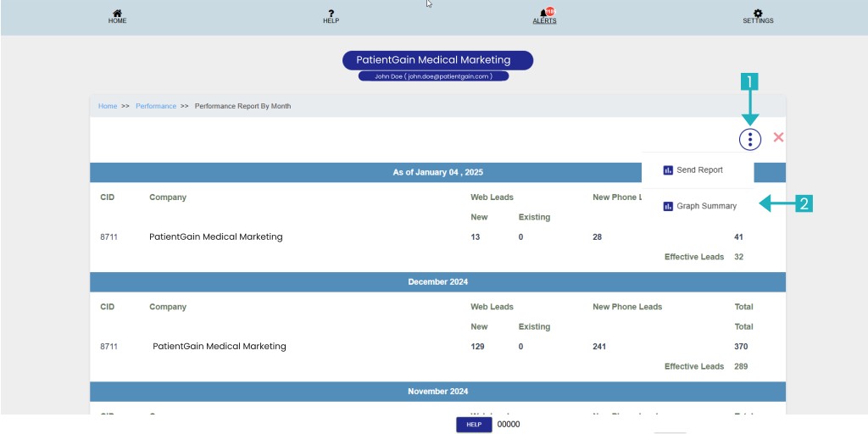868x434 pixels.
Task: Click company name in December 2024 row
Action: tap(220, 347)
